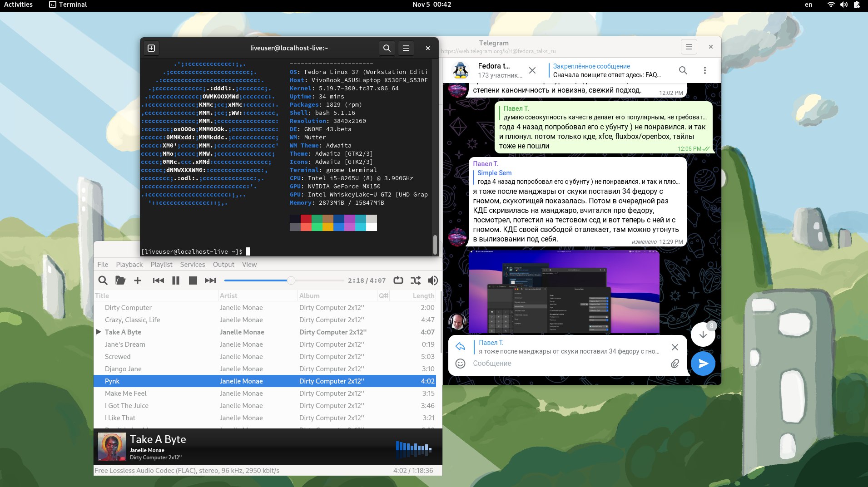Open the system status menu volume icon

(x=843, y=5)
